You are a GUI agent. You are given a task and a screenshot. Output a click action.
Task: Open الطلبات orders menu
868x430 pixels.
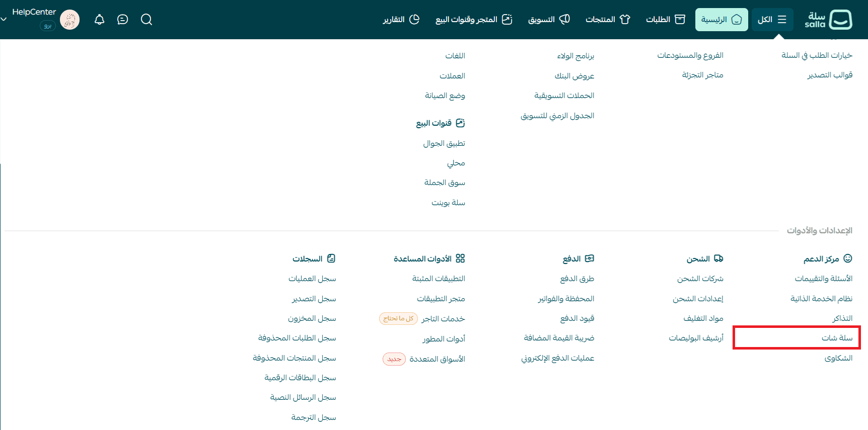point(666,20)
